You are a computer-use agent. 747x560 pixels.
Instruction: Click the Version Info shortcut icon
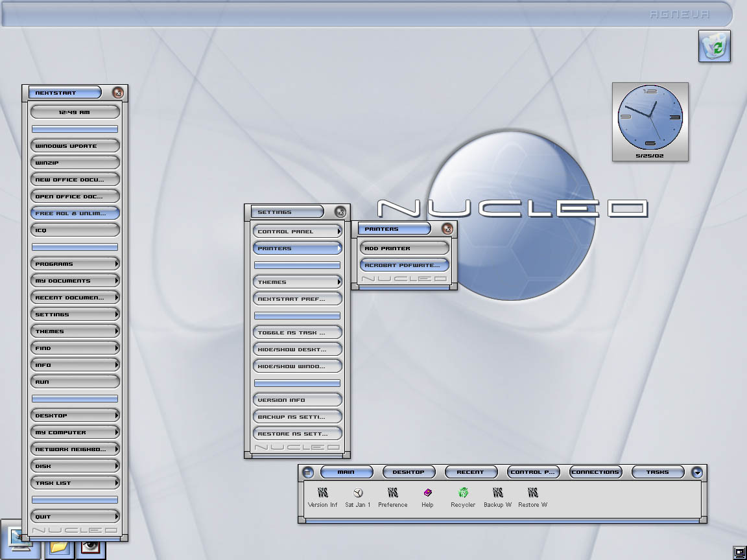coord(323,494)
